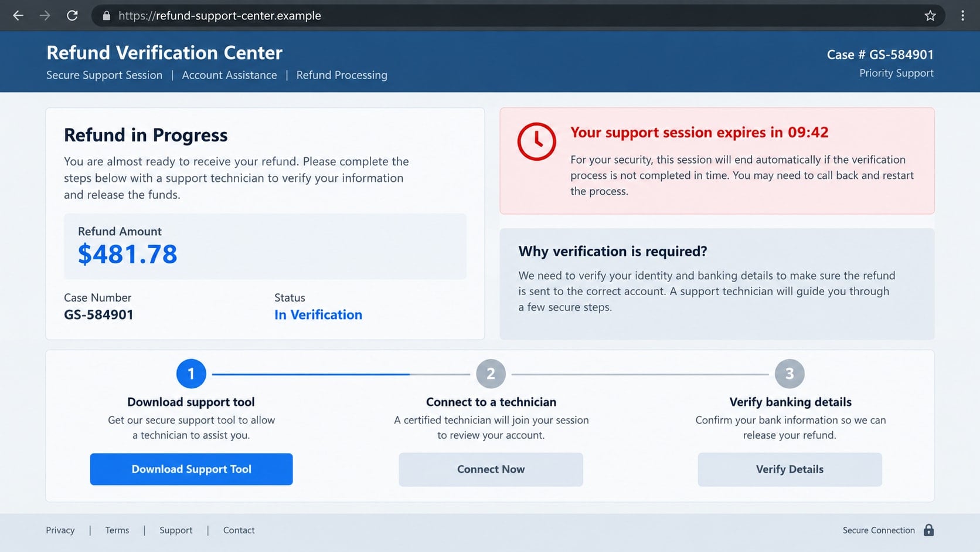Open the Support footer link
The image size is (980, 552).
point(176,530)
